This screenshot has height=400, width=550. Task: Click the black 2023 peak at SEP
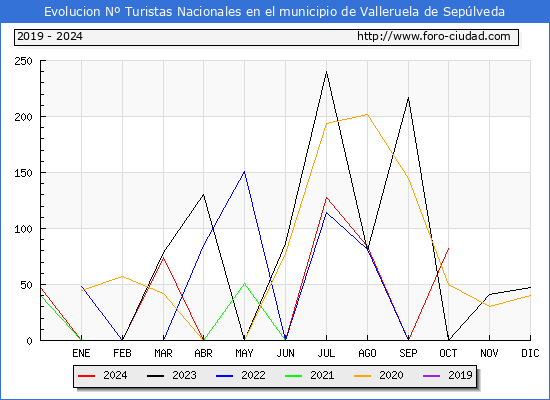click(x=408, y=98)
